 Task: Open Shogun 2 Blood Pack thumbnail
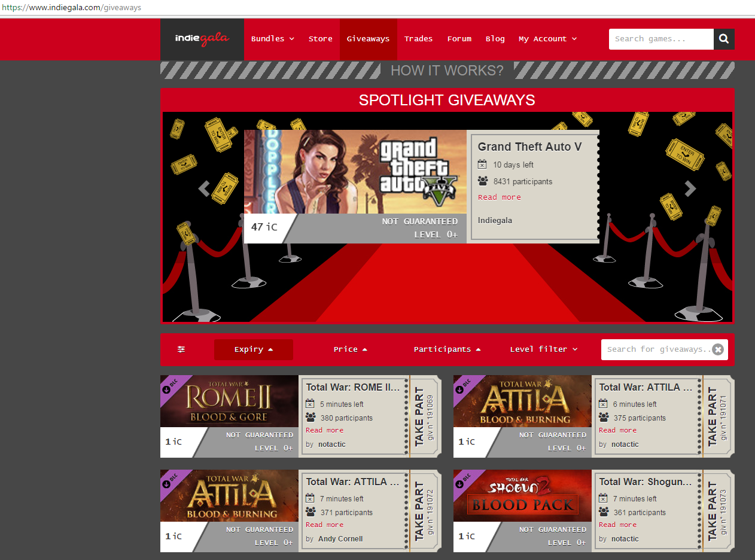522,495
